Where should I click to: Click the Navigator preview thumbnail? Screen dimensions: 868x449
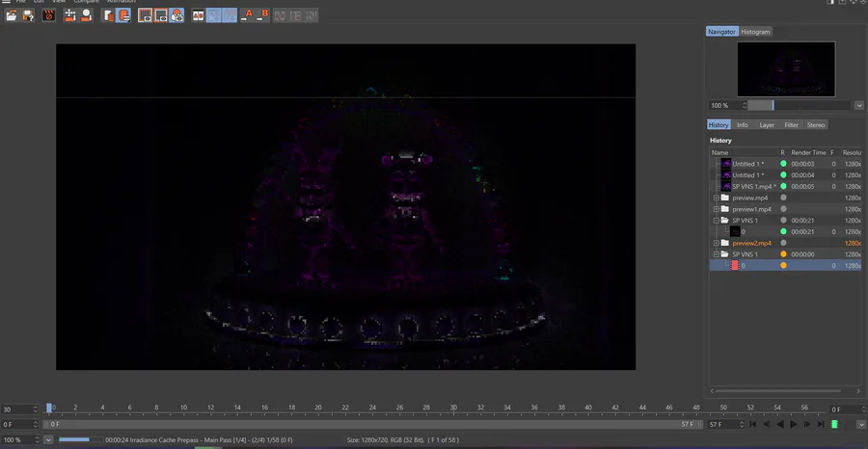(x=786, y=69)
